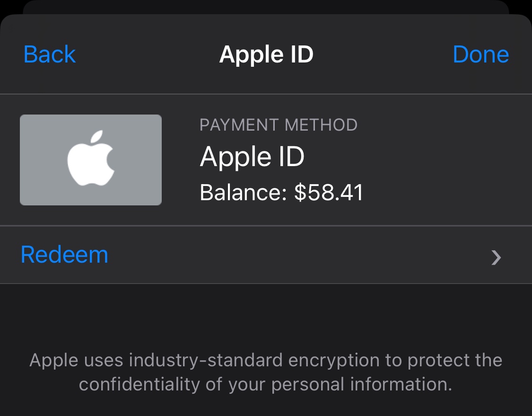Tap the Back button
This screenshot has height=416, width=532.
(x=50, y=54)
